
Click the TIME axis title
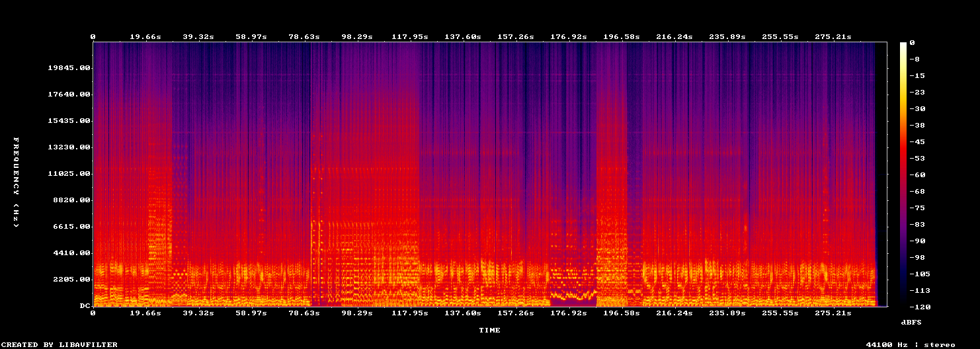pyautogui.click(x=490, y=330)
